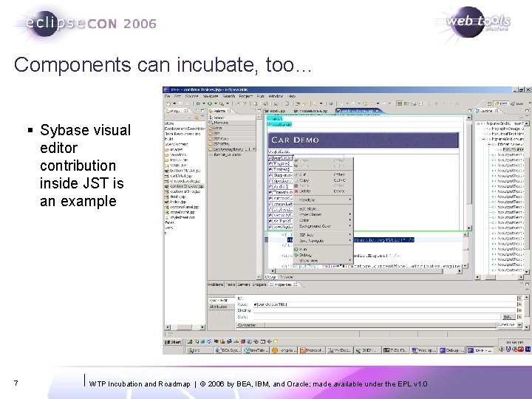Switch to the J2EE perspective button
Image resolution: width=532 pixels, height=399 pixels.
coord(501,103)
